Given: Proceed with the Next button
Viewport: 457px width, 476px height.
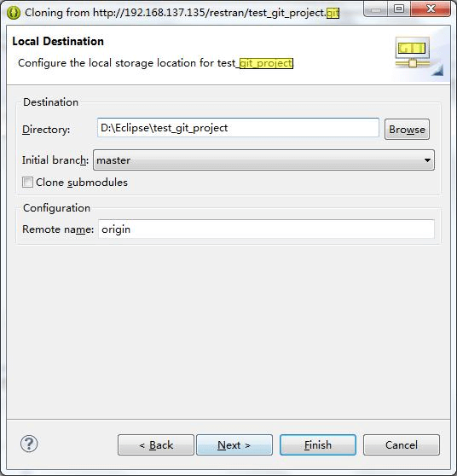Looking at the screenshot, I should tap(234, 445).
